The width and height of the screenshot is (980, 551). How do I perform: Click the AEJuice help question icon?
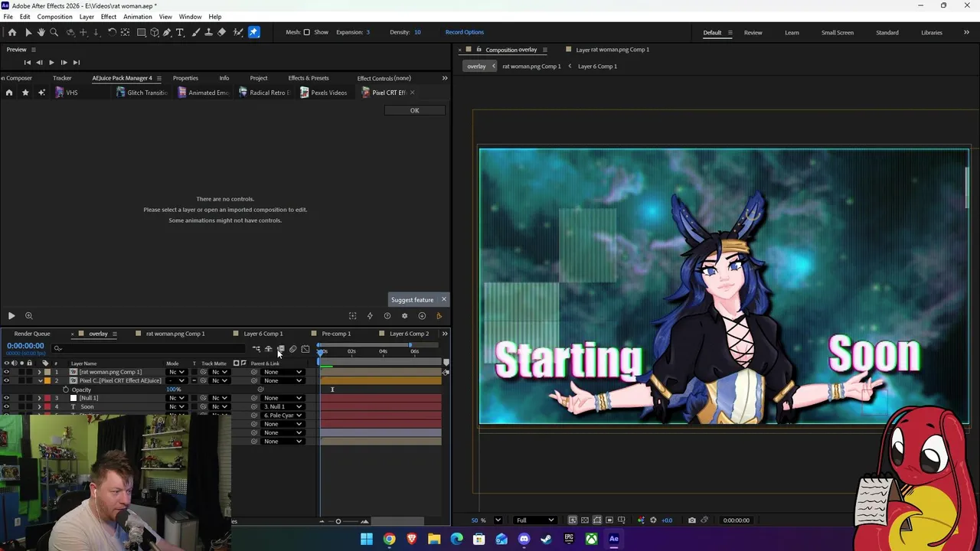[x=387, y=315]
